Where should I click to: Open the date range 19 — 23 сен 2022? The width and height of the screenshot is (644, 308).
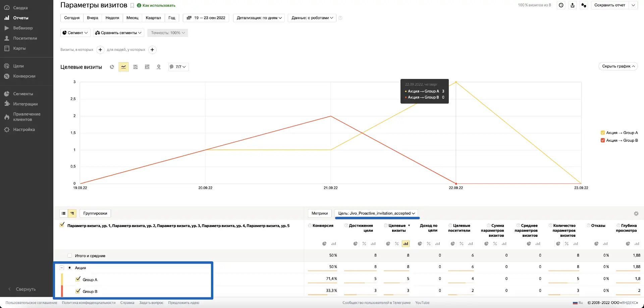tap(206, 18)
